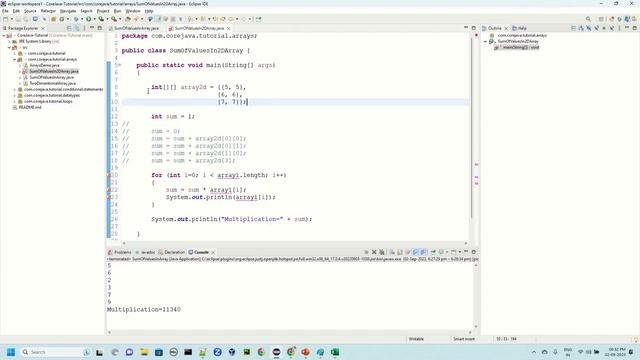Select ArraysDemo.java in Package Explorer
The width and height of the screenshot is (640, 360).
(44, 65)
